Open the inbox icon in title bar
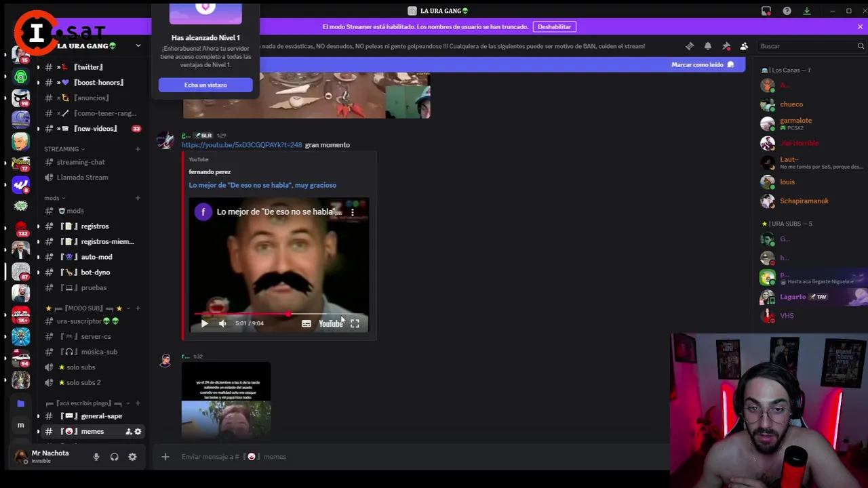This screenshot has height=488, width=868. point(766,11)
